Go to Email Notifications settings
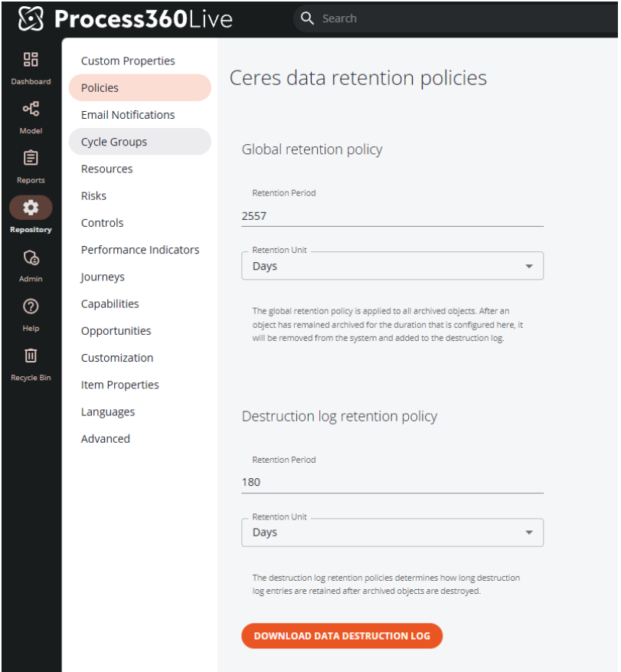The image size is (621, 672). click(x=128, y=115)
